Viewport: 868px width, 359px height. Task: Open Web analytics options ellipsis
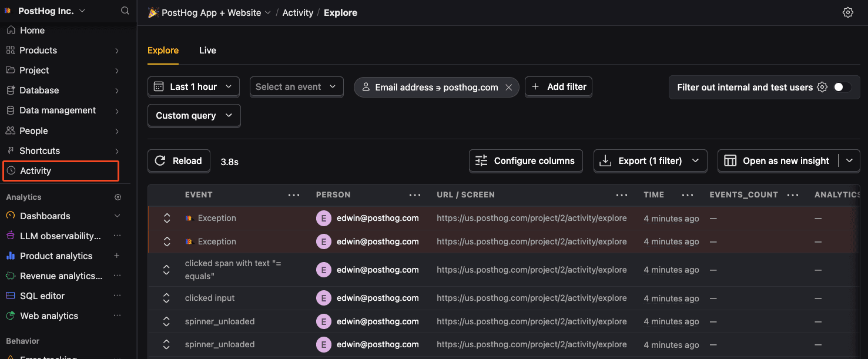[x=117, y=316]
